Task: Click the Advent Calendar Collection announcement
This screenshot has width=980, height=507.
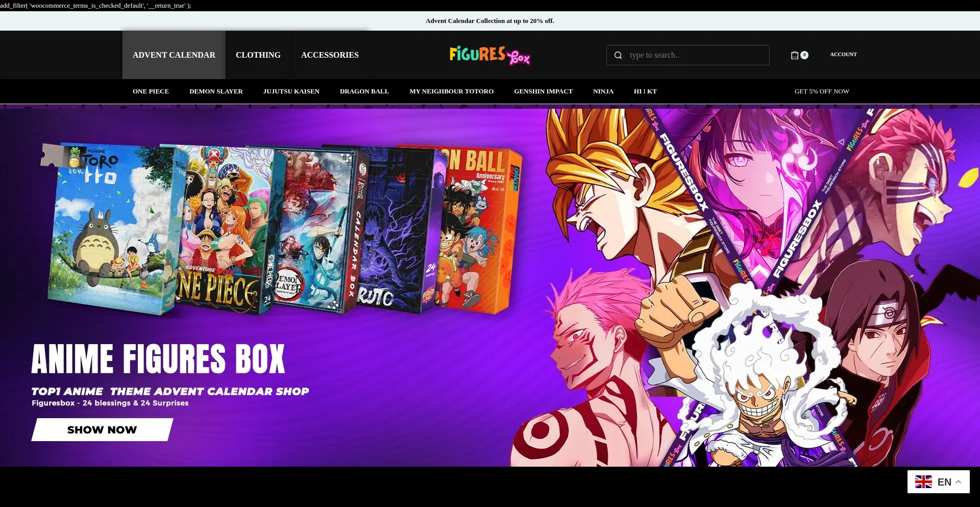Action: (490, 21)
